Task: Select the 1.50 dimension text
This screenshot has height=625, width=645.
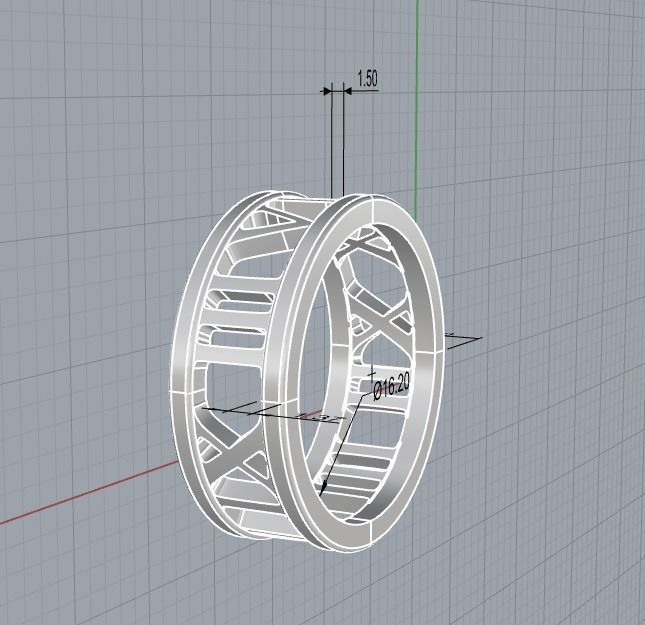Action: coord(367,79)
